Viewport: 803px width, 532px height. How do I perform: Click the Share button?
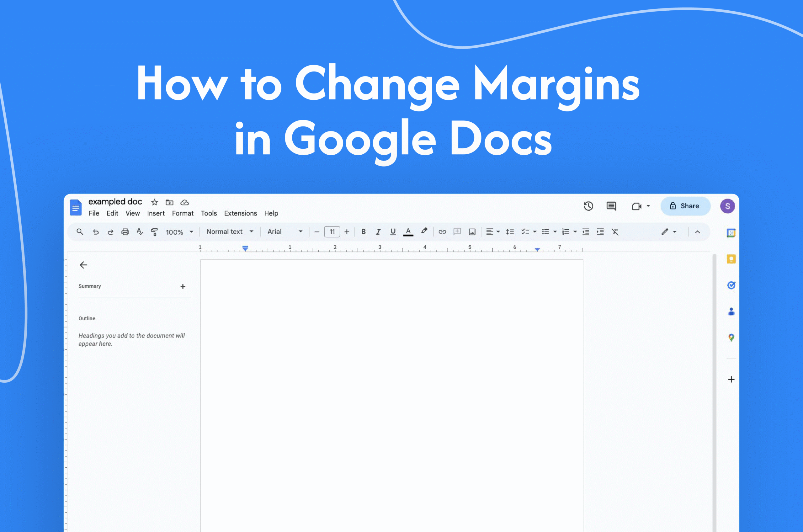[685, 206]
